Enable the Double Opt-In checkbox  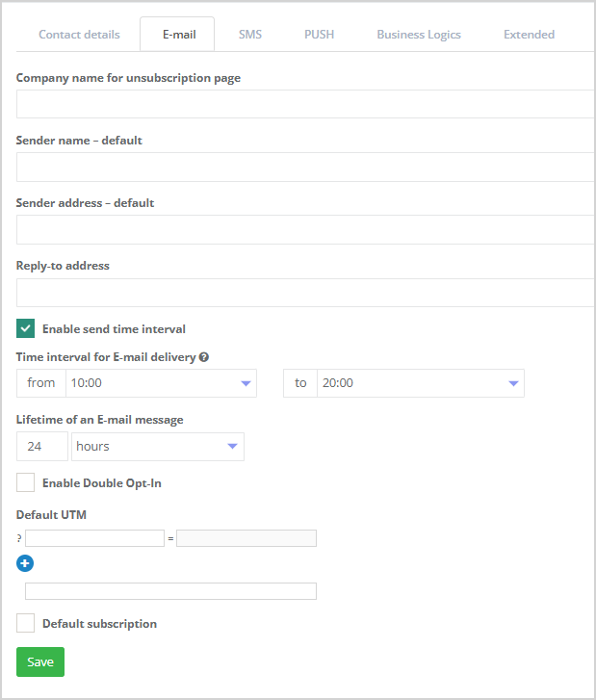click(x=26, y=482)
